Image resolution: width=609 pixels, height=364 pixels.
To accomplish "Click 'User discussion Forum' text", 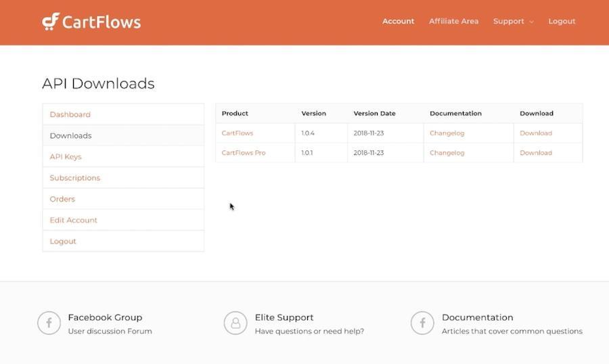I will point(110,332).
